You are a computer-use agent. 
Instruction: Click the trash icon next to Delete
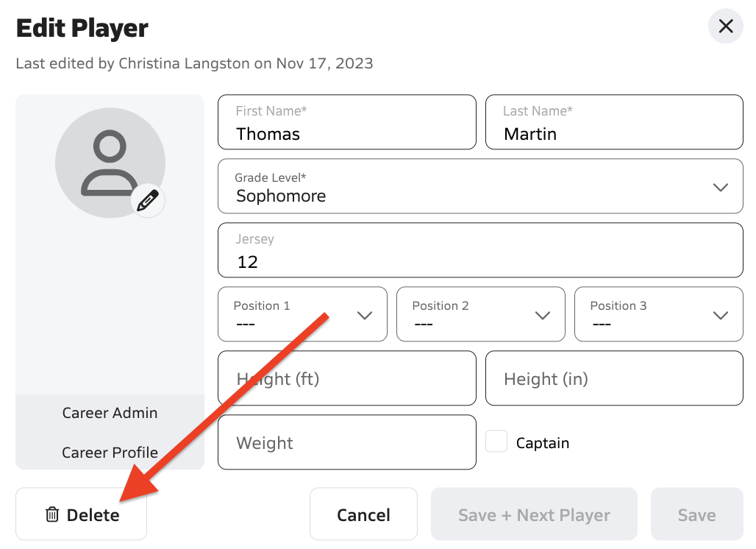(51, 514)
